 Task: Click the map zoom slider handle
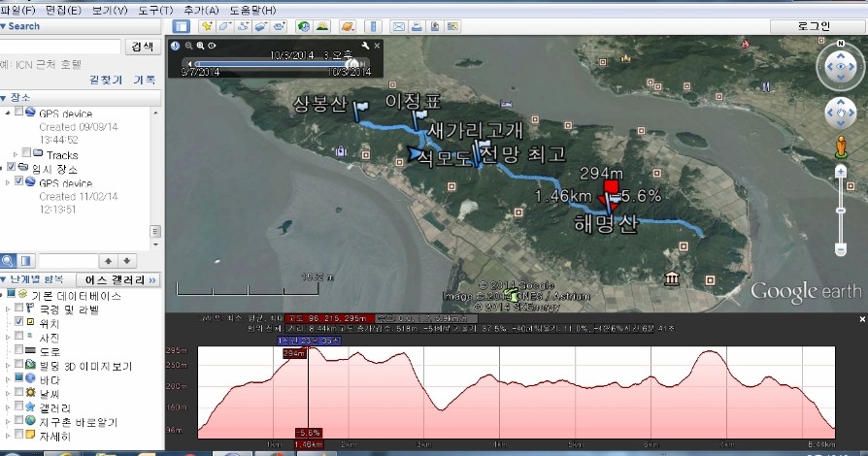coord(840,211)
